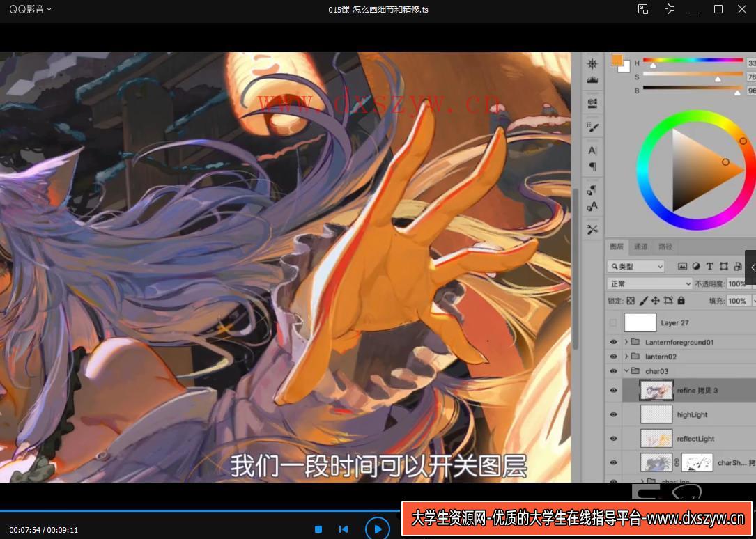756x539 pixels.
Task: Open the brush settings panel icon
Action: click(x=592, y=127)
